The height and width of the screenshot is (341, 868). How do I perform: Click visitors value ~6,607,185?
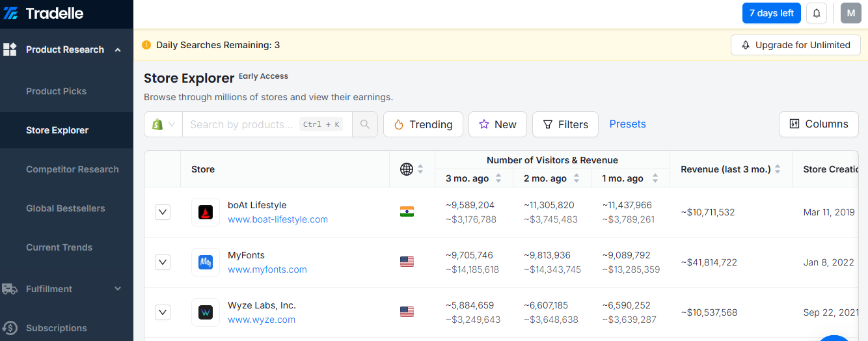[546, 305]
